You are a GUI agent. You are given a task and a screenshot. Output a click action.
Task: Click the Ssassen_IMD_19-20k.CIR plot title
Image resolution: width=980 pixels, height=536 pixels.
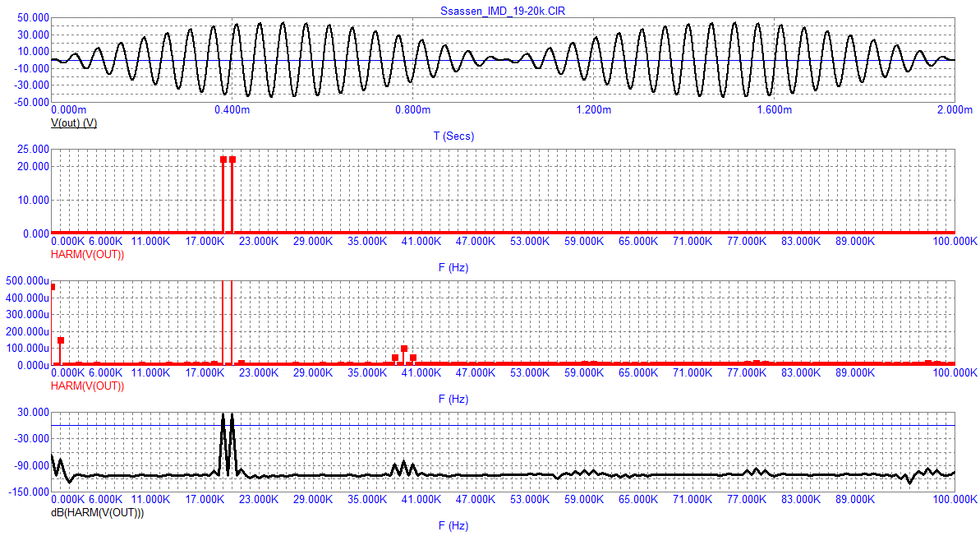click(x=503, y=12)
